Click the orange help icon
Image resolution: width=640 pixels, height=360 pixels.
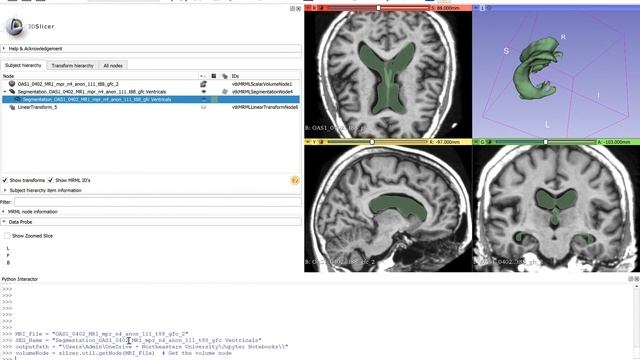point(295,180)
